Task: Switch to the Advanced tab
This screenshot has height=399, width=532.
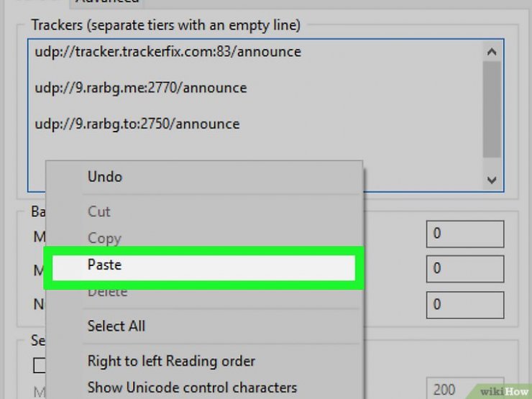Action: (x=107, y=2)
